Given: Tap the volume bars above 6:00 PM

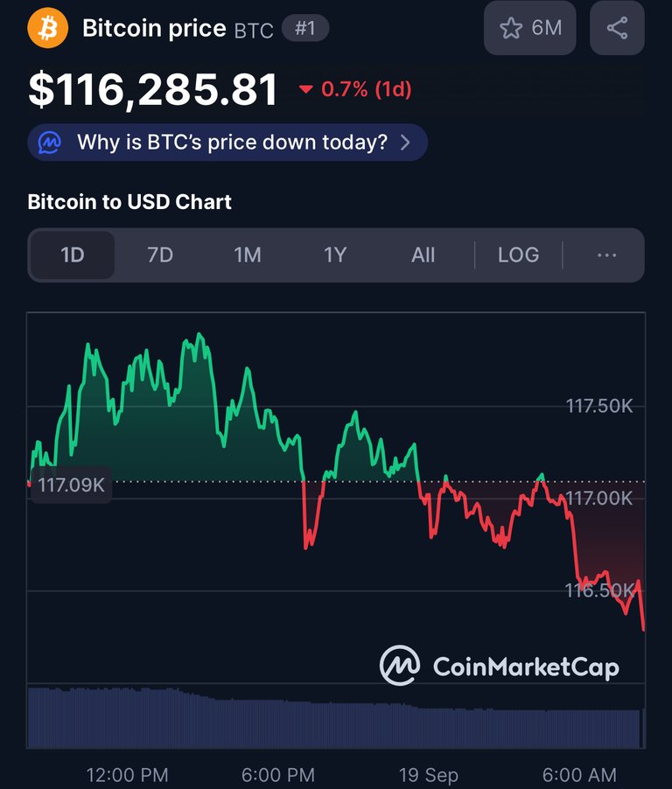Looking at the screenshot, I should (x=278, y=722).
